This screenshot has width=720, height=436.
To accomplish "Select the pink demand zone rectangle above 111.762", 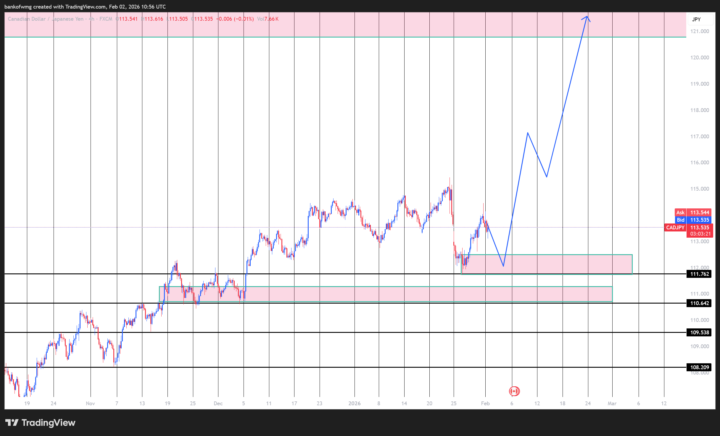I will point(547,264).
